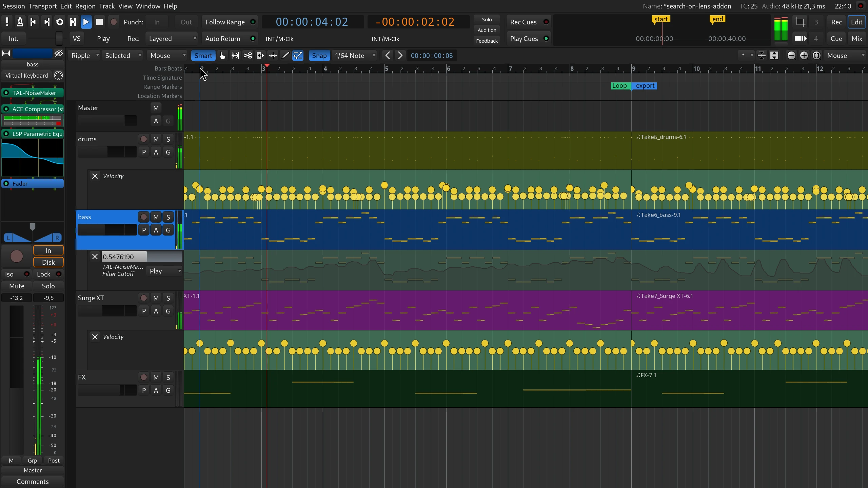The width and height of the screenshot is (868, 488).
Task: Toggle Rec Cues button
Action: coord(529,22)
